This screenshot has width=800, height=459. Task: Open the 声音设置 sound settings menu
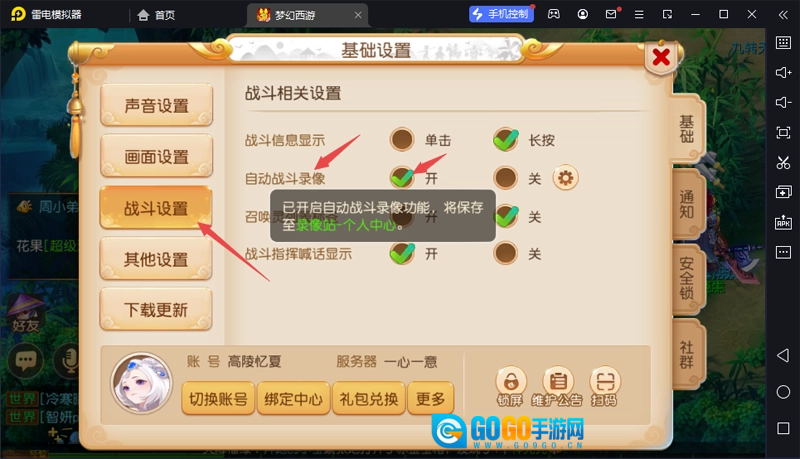point(156,106)
